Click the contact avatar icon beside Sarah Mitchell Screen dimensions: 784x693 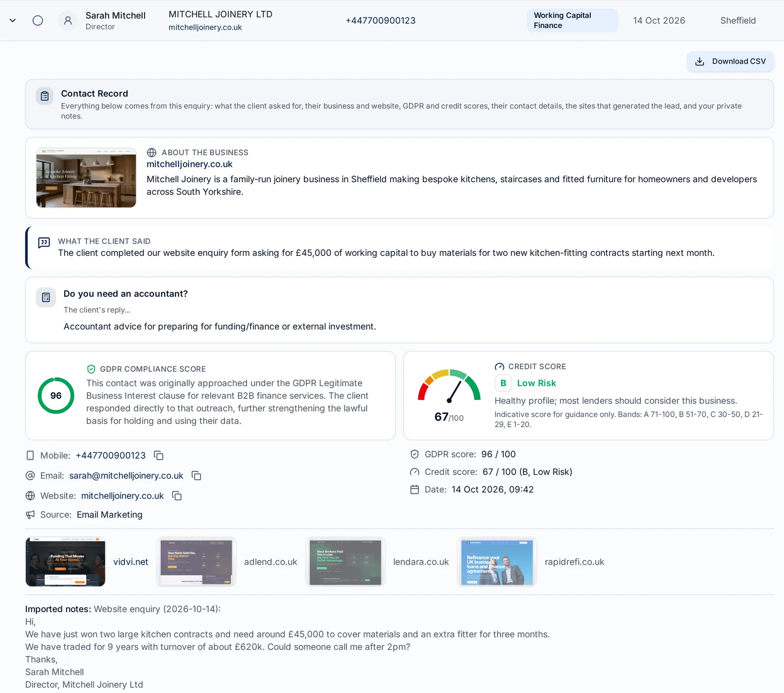[68, 21]
